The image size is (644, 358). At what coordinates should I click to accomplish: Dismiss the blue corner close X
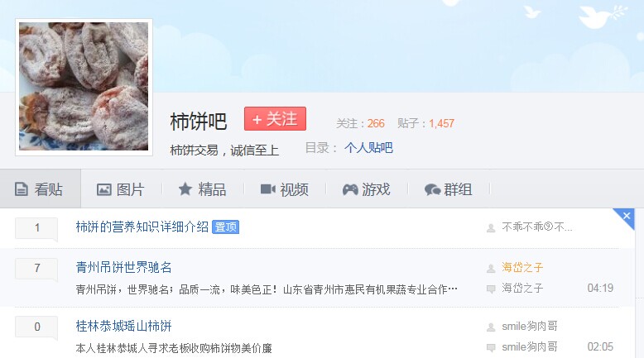627,216
